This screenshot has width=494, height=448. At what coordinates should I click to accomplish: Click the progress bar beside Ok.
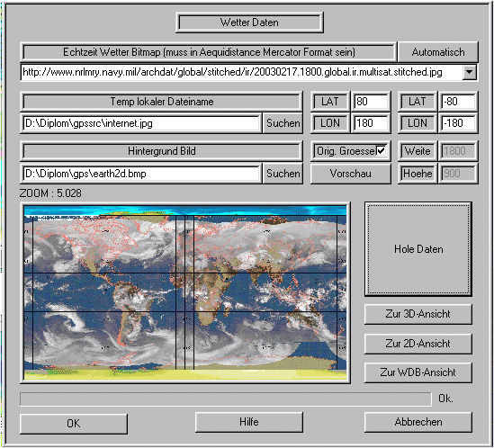click(226, 399)
